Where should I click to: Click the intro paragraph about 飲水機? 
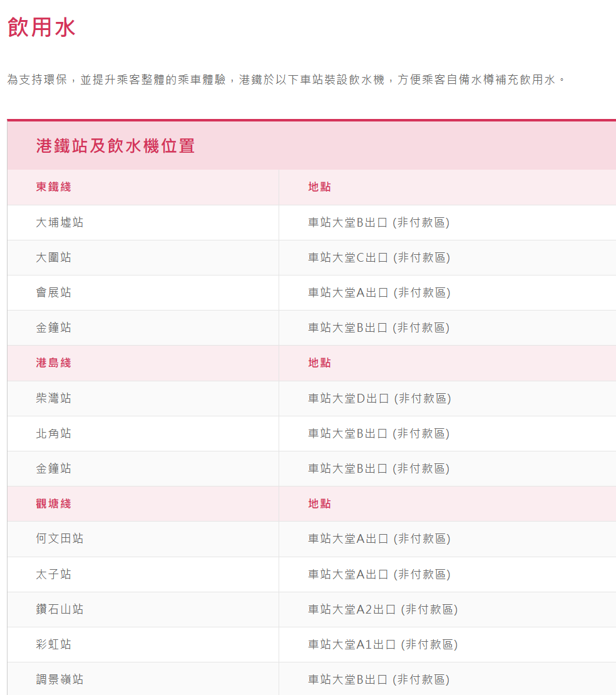[286, 80]
